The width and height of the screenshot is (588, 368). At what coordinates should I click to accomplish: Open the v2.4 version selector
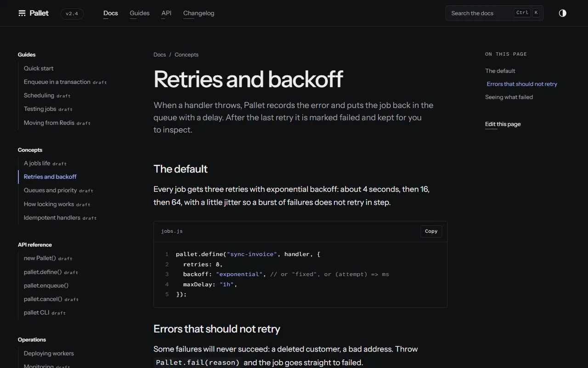(x=72, y=13)
